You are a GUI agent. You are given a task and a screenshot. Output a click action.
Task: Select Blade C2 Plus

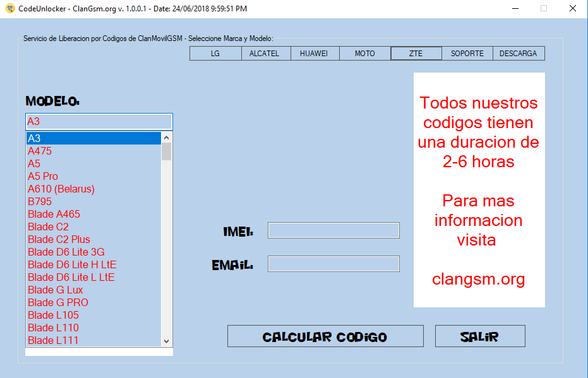pyautogui.click(x=93, y=239)
